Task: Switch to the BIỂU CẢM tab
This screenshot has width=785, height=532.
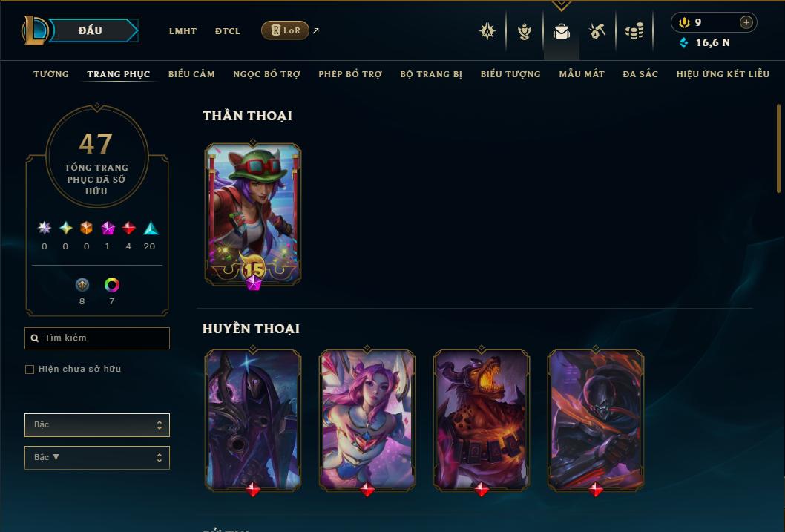Action: [191, 74]
